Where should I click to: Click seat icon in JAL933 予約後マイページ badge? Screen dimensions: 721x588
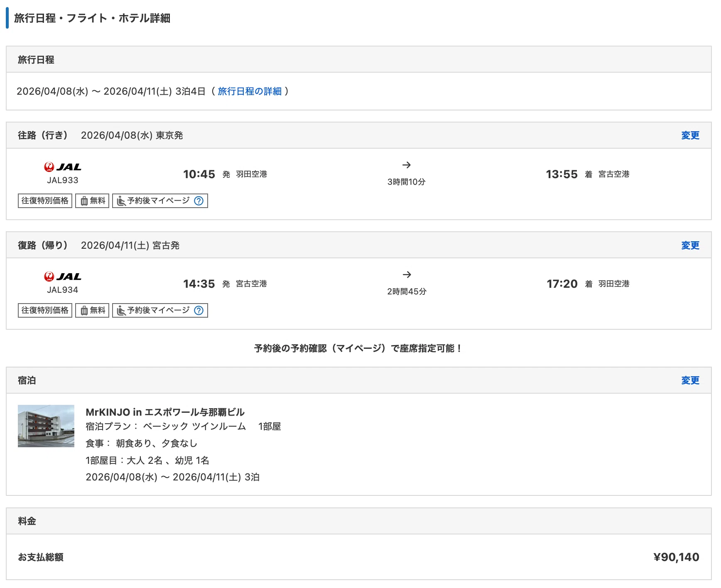click(121, 201)
